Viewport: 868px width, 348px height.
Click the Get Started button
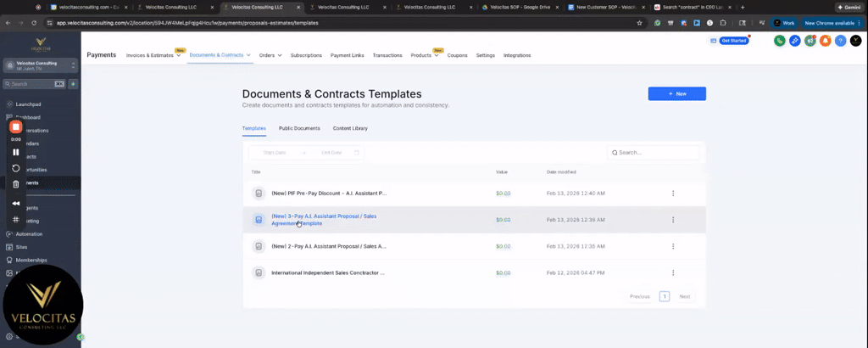point(734,41)
